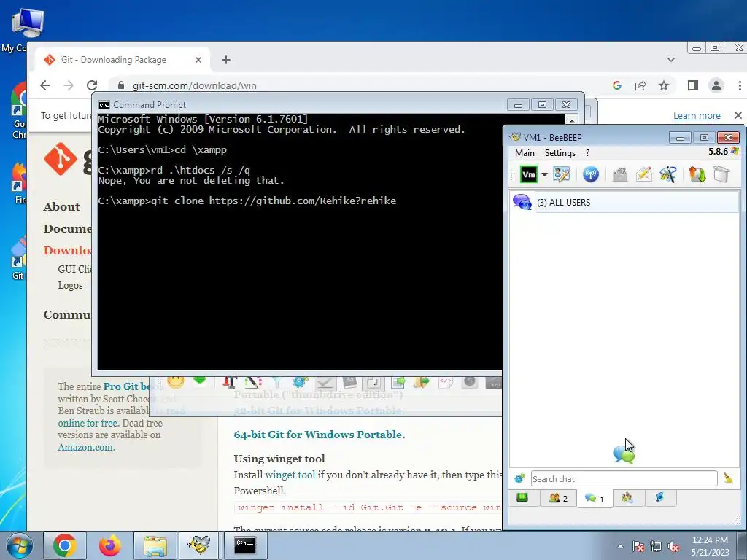This screenshot has height=560, width=747.
Task: Click the share page icon in Chrome
Action: pos(640,85)
